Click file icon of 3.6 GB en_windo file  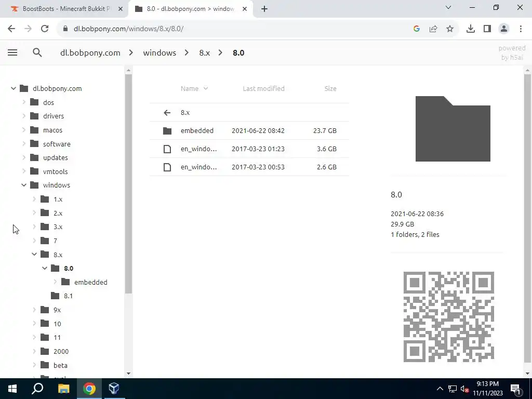click(x=167, y=149)
